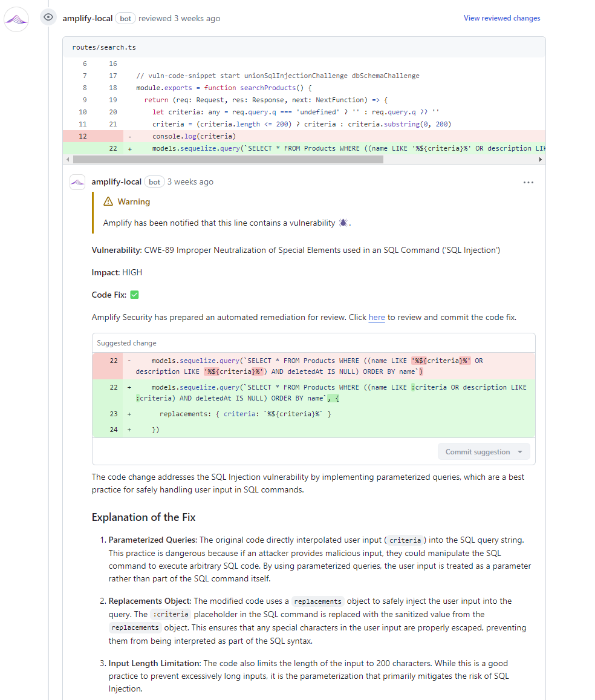This screenshot has height=700, width=595.
Task: Follow the View reviewed changes link
Action: click(502, 18)
